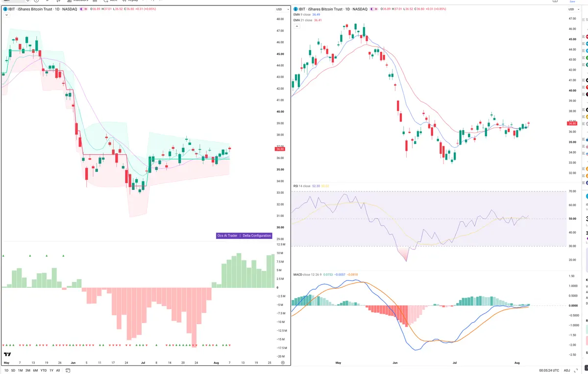Click the RSI 14 close indicator label

point(301,186)
